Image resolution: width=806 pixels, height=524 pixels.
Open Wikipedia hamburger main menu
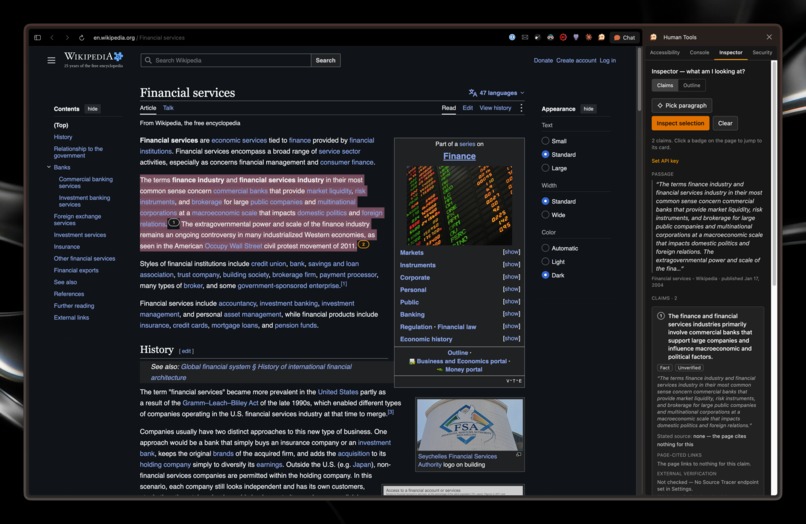point(51,60)
